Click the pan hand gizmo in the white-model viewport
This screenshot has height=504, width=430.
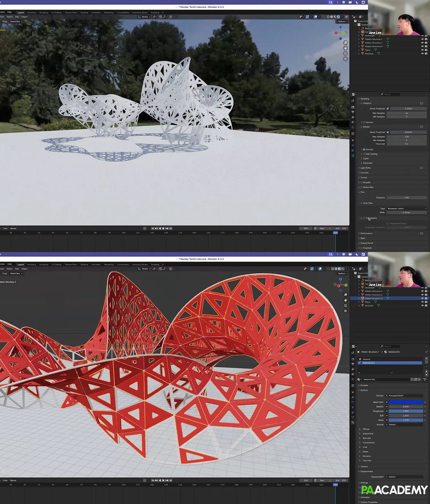345,48
